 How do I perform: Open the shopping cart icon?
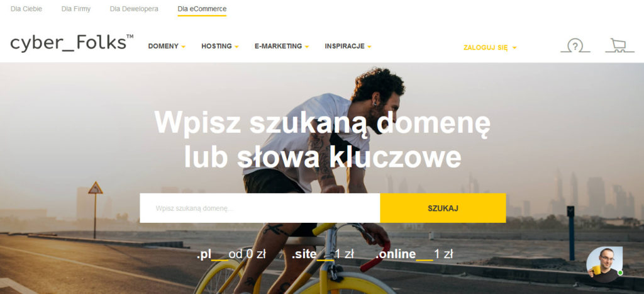619,45
